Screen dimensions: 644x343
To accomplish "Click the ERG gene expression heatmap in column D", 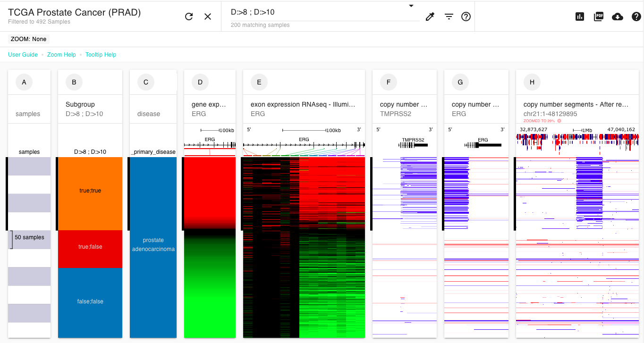I will click(x=210, y=247).
